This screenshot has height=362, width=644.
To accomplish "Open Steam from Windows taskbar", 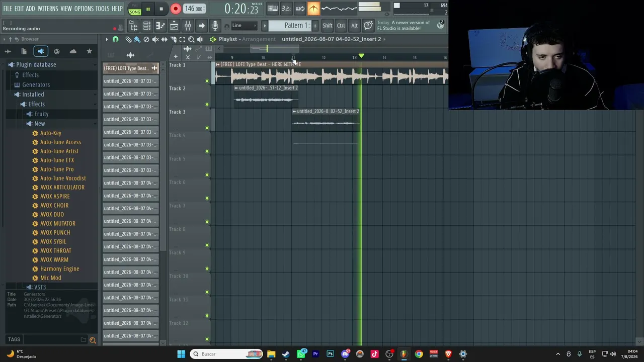I will [x=286, y=354].
